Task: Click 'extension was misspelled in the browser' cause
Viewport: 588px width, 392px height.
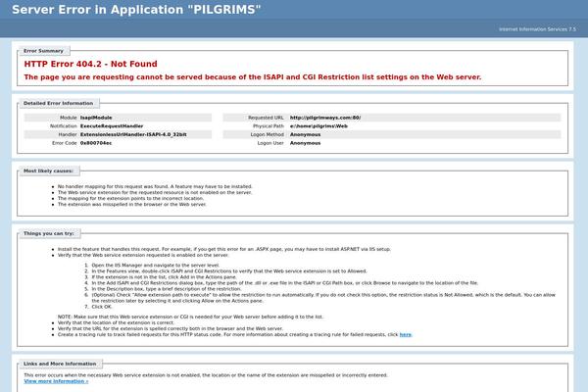Action: pyautogui.click(x=132, y=205)
